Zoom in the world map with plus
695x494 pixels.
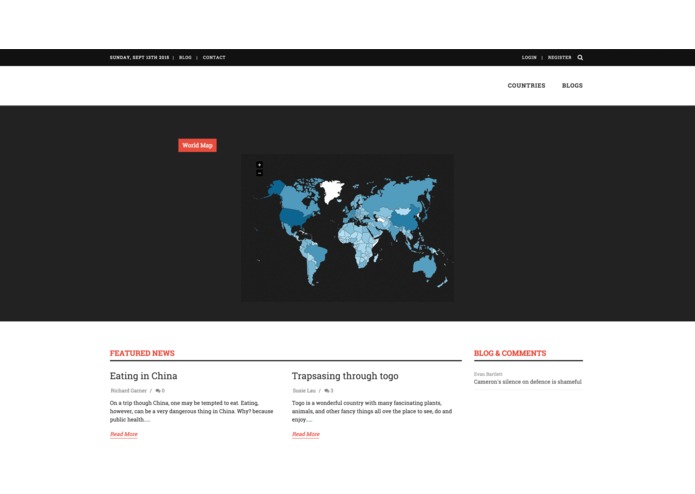[259, 165]
